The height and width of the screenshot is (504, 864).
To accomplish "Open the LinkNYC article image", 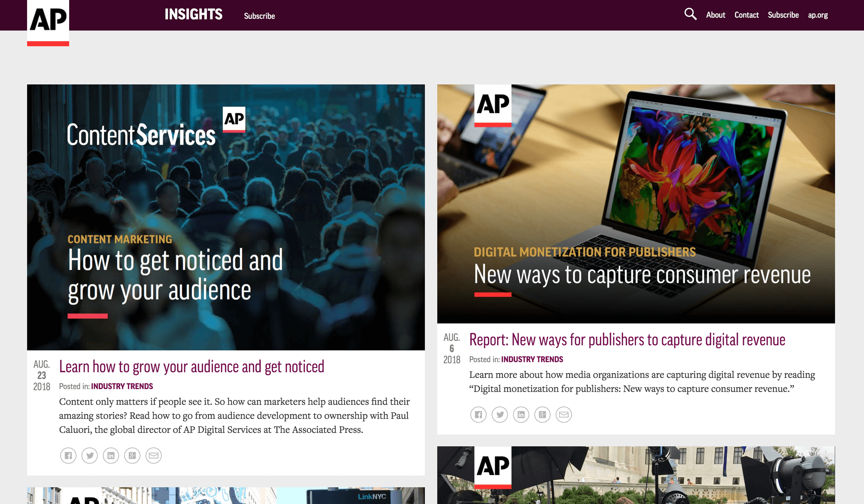I will coord(226,496).
